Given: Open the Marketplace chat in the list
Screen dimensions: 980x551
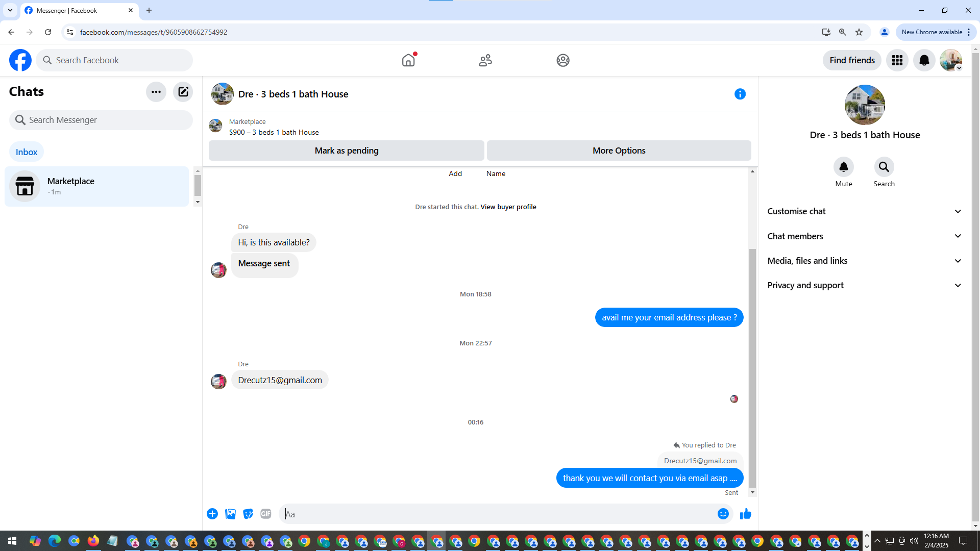Looking at the screenshot, I should point(97,186).
